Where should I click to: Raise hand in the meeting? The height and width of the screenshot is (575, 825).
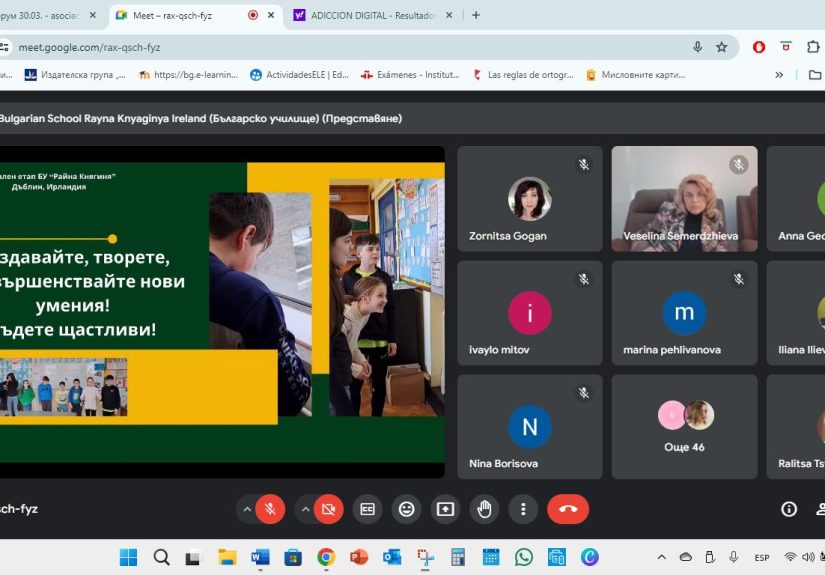tap(484, 509)
